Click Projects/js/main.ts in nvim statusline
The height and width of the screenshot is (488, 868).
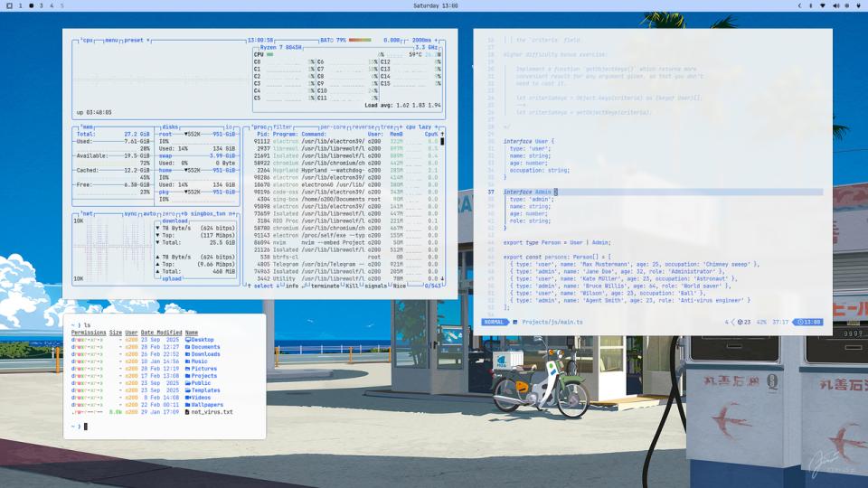(552, 322)
